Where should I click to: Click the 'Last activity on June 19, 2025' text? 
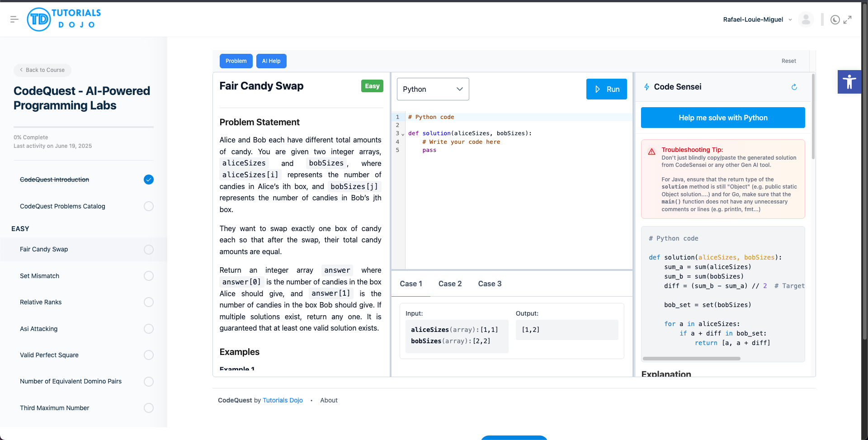pos(52,146)
